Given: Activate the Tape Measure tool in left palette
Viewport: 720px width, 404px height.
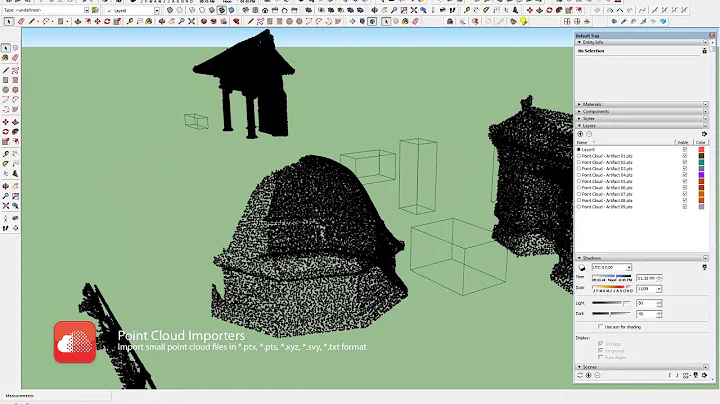Looking at the screenshot, I should 6,154.
